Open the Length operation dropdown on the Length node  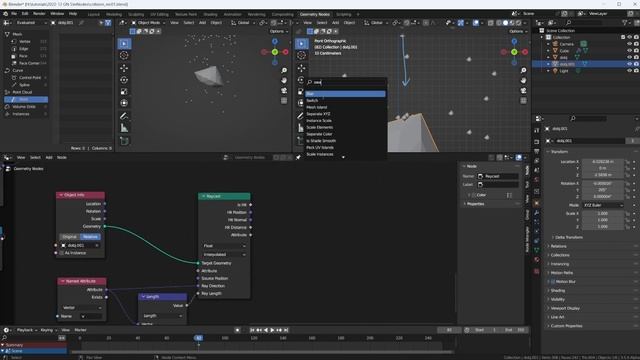point(162,316)
